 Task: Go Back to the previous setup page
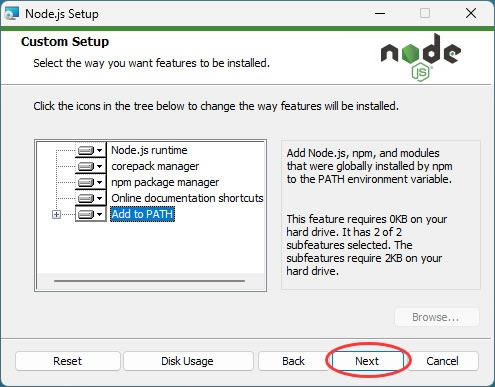[293, 361]
